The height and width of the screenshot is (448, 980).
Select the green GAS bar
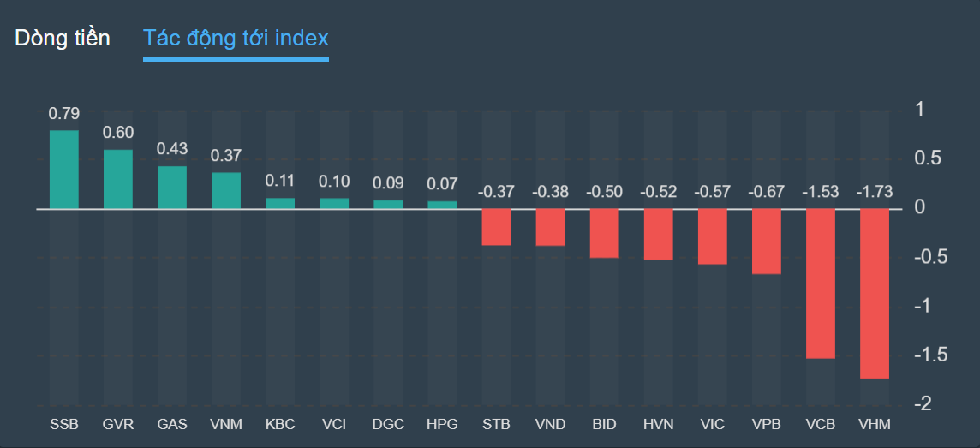tap(172, 188)
